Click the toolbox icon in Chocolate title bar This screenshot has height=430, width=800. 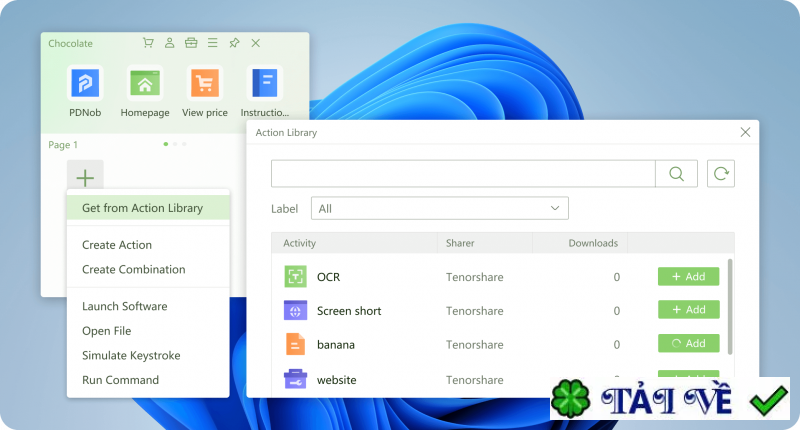[x=191, y=43]
